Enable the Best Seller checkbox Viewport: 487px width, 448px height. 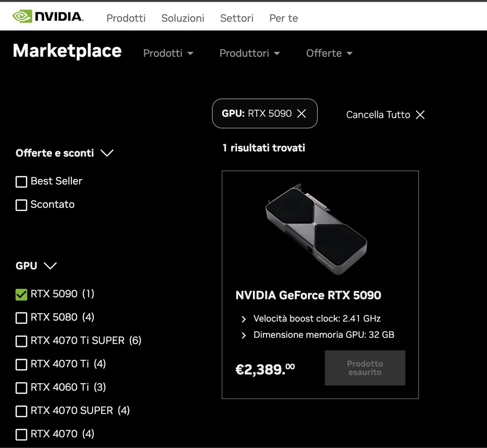tap(21, 181)
